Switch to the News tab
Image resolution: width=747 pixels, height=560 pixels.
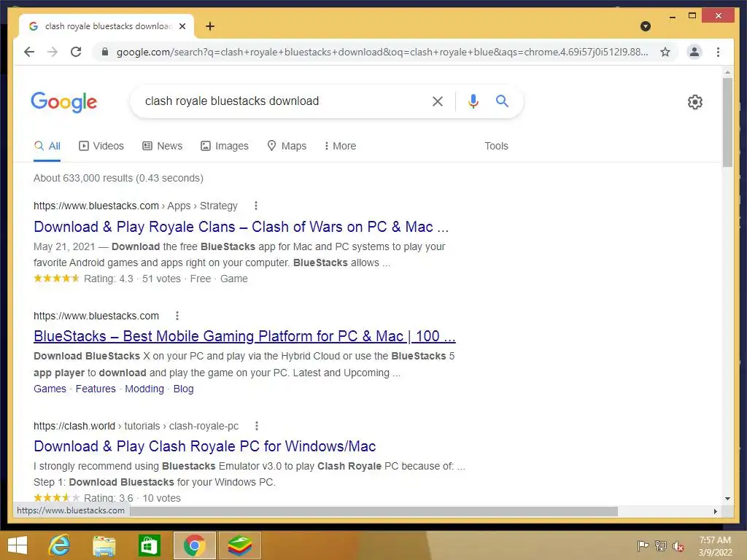point(163,146)
